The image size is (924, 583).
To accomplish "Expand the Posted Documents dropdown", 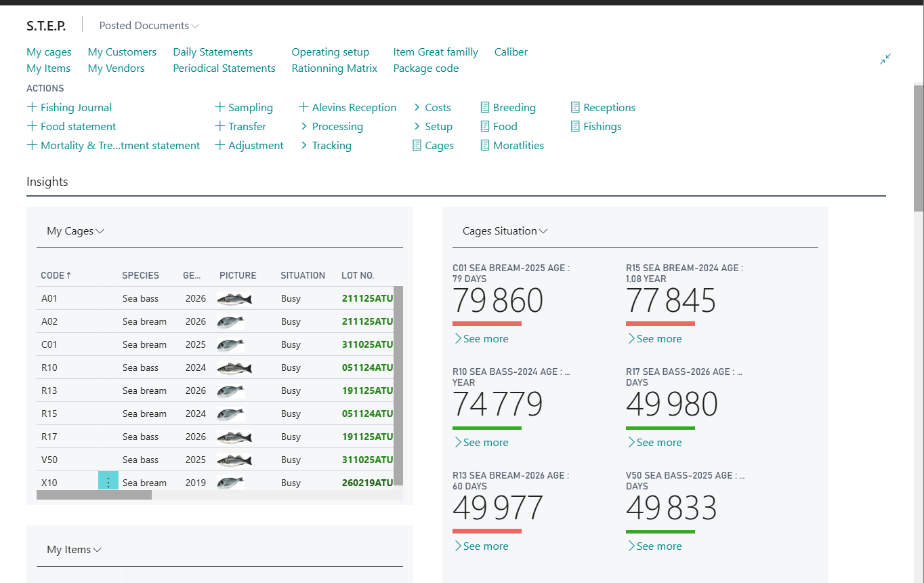I will (149, 26).
